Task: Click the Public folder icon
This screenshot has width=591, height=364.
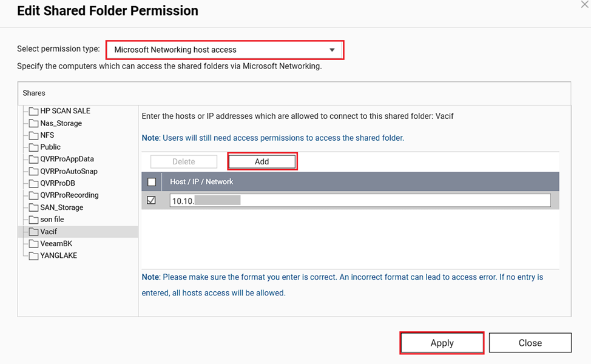Action: (34, 147)
